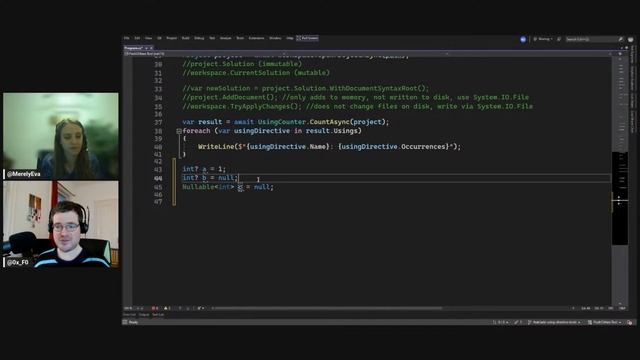Screen dimensions: 640x360
Task: Click the 'Ready' status bar text
Action: pos(133,322)
